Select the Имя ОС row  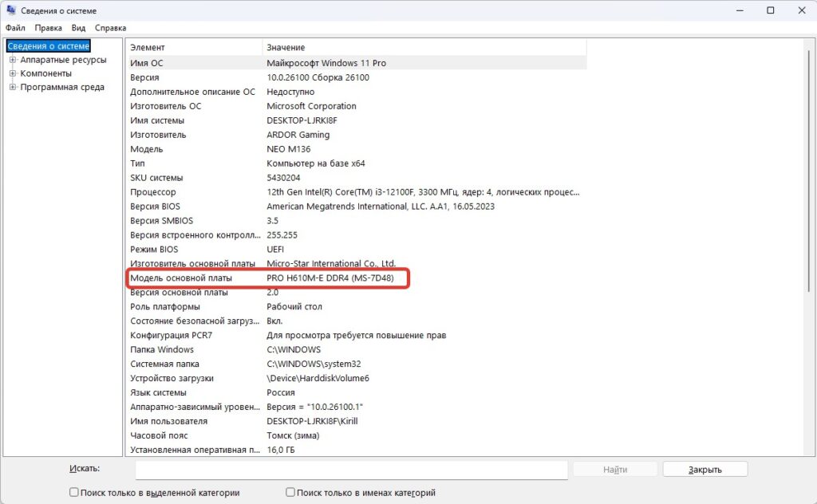[x=357, y=63]
